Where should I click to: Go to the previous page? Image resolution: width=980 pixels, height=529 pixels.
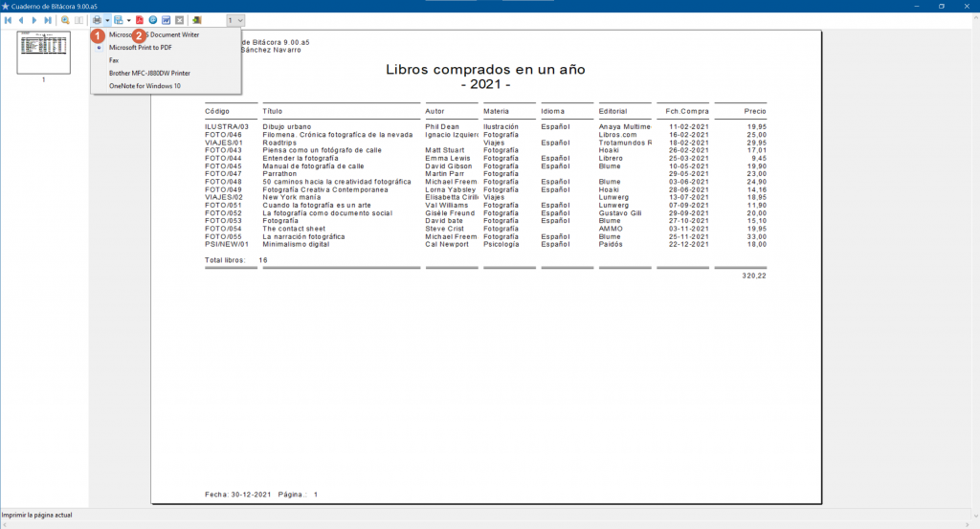[21, 20]
